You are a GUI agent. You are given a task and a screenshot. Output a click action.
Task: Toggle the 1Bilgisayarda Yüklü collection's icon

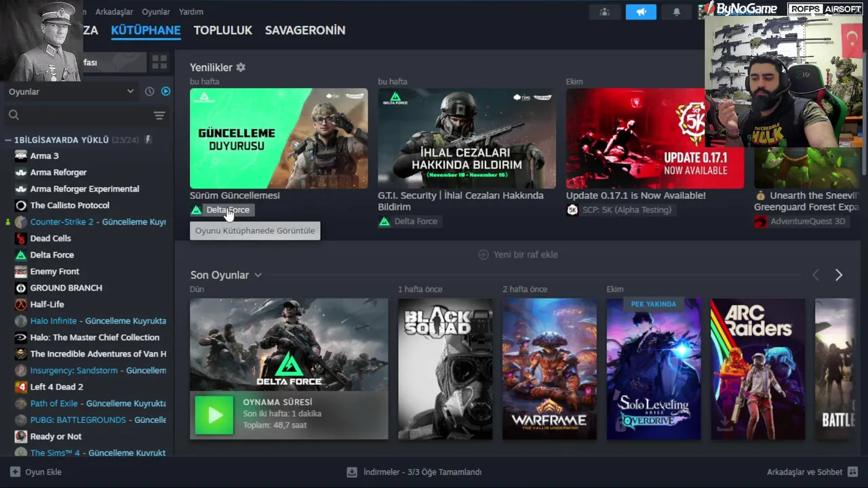click(x=148, y=140)
